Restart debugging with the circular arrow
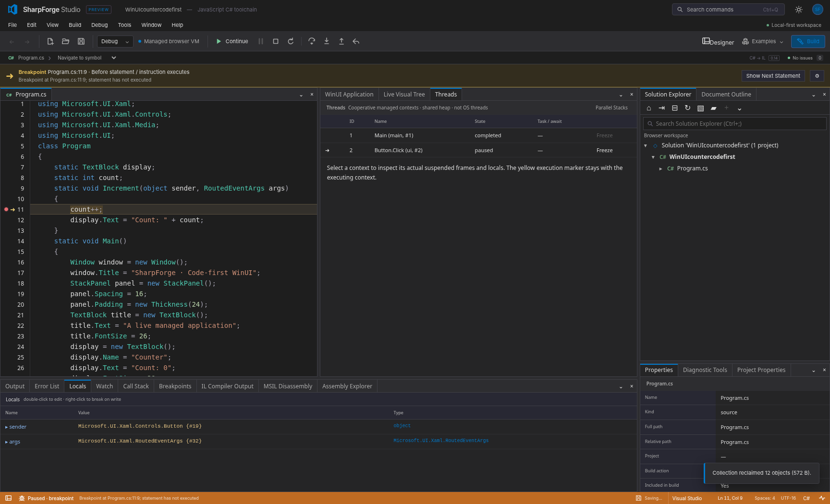This screenshot has height=504, width=830. pyautogui.click(x=291, y=41)
